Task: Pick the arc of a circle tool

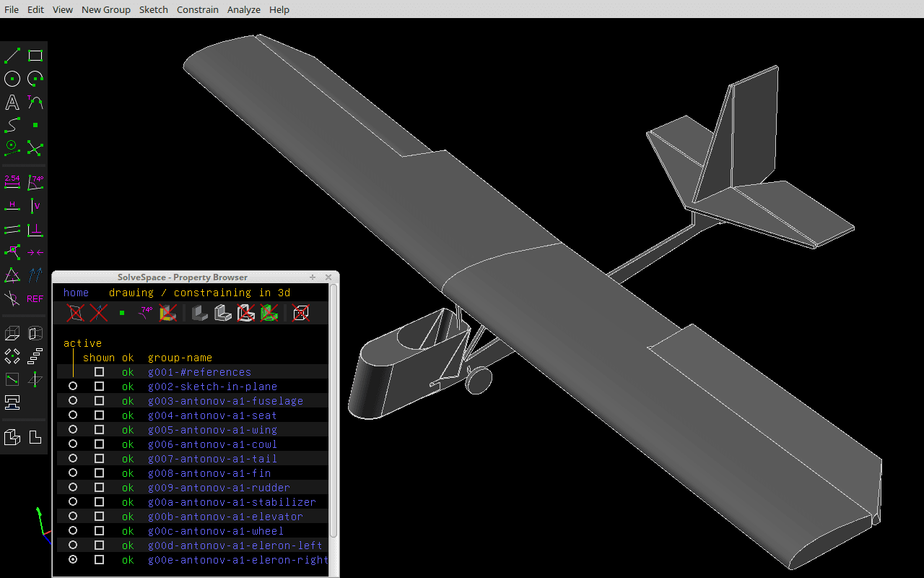Action: 35,79
